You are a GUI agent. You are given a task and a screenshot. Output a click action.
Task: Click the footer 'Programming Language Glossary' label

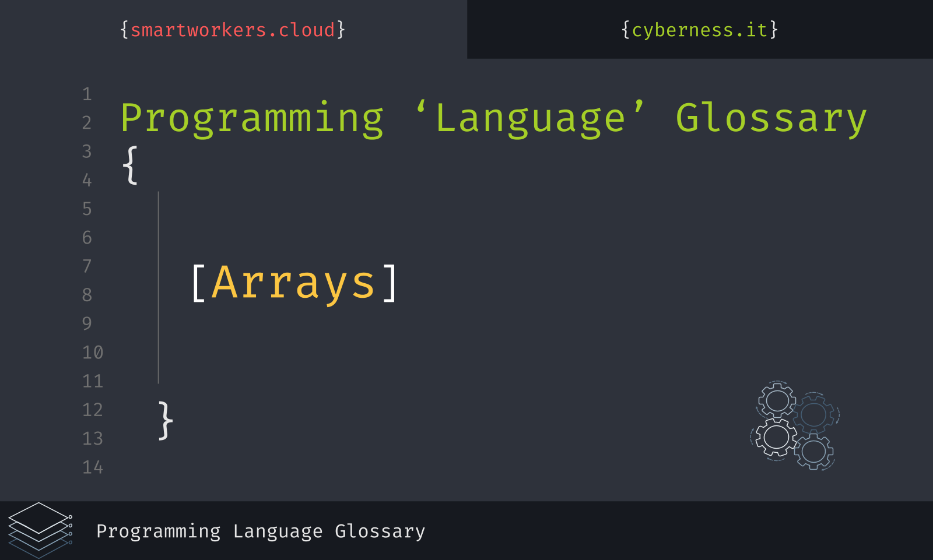point(261,531)
